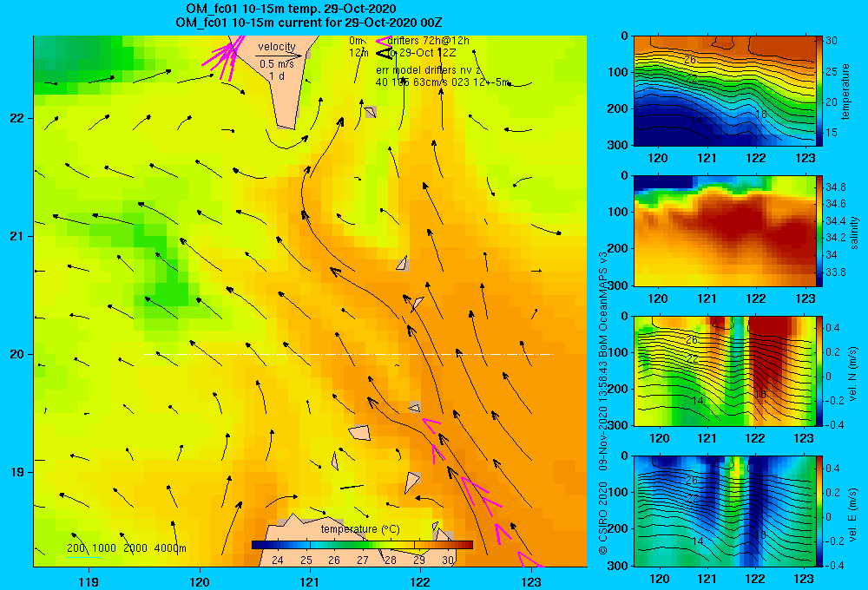Image resolution: width=868 pixels, height=590 pixels.
Task: Click the vel. N section color bar
Action: pyautogui.click(x=819, y=370)
